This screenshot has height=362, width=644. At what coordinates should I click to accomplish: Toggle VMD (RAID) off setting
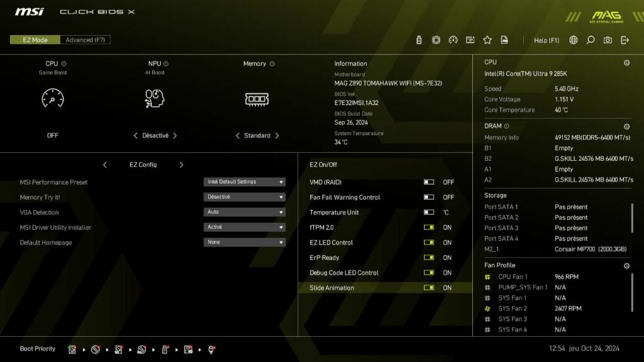(428, 182)
